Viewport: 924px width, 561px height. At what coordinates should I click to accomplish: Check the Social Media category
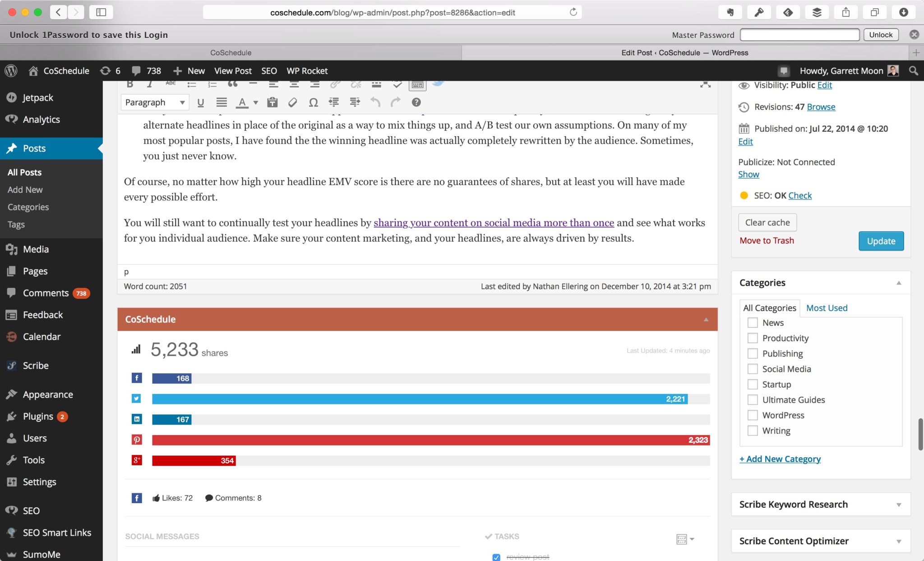click(x=753, y=369)
